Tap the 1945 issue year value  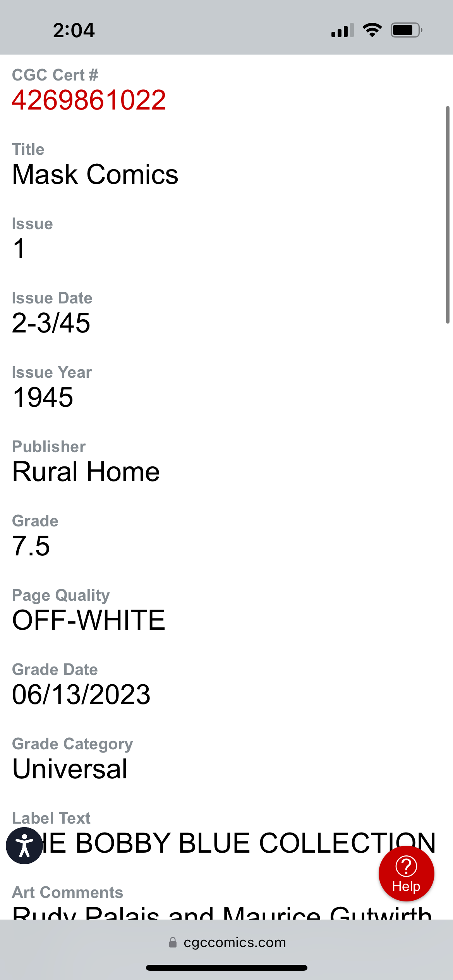click(x=43, y=397)
